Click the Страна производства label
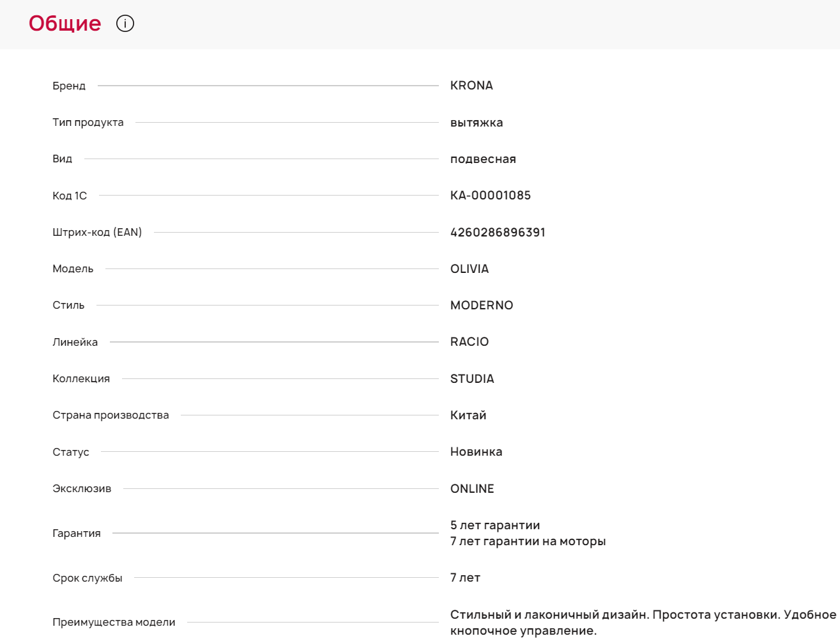 [x=111, y=415]
